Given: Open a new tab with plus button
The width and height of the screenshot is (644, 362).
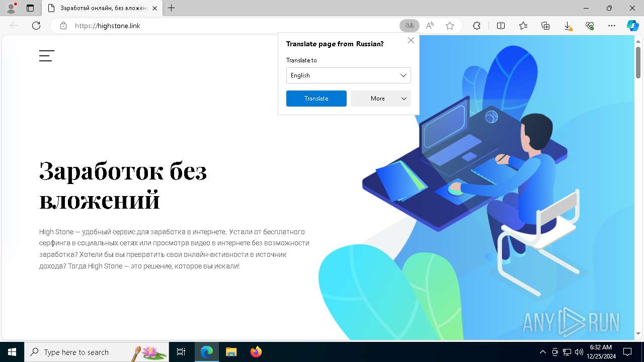Looking at the screenshot, I should (172, 8).
